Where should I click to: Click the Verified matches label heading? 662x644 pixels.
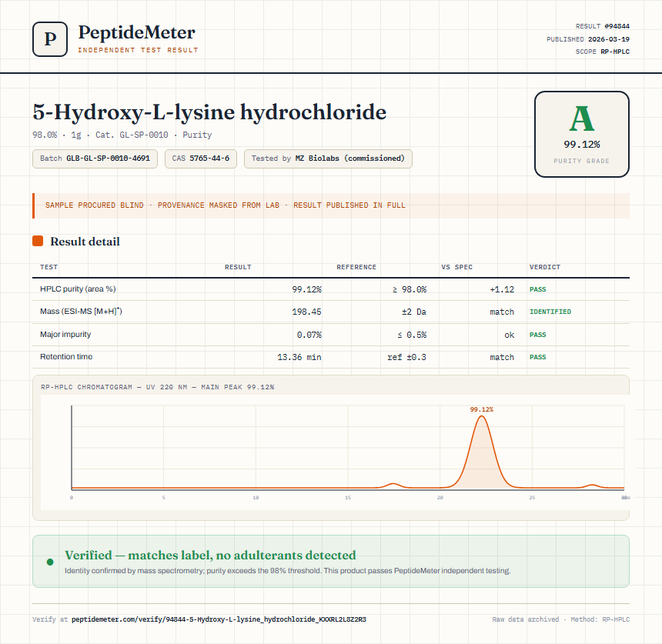210,555
